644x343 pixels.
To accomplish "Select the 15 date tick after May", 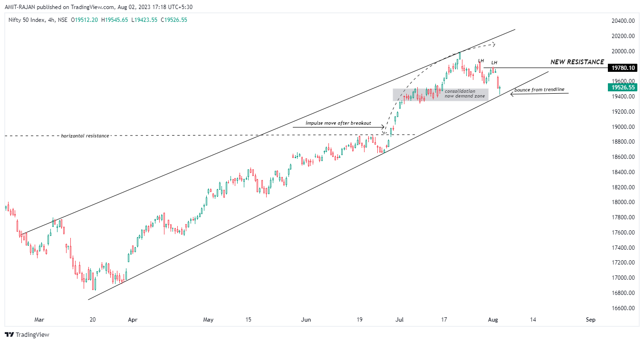I will point(249,320).
